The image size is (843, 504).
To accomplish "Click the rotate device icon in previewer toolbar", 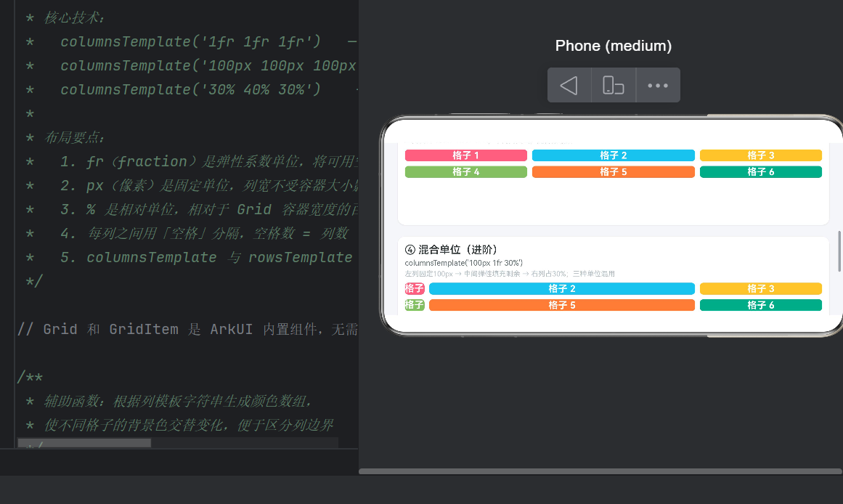I will [613, 86].
